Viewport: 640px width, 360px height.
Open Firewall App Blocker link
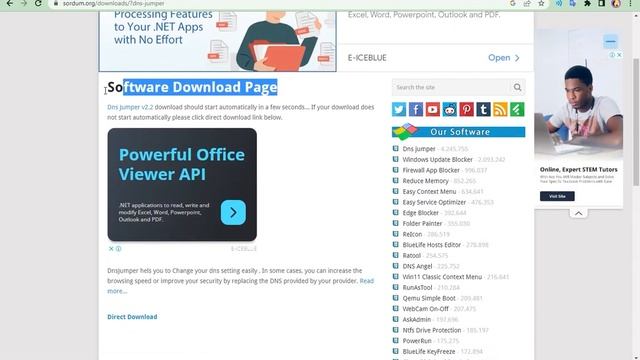tap(431, 170)
